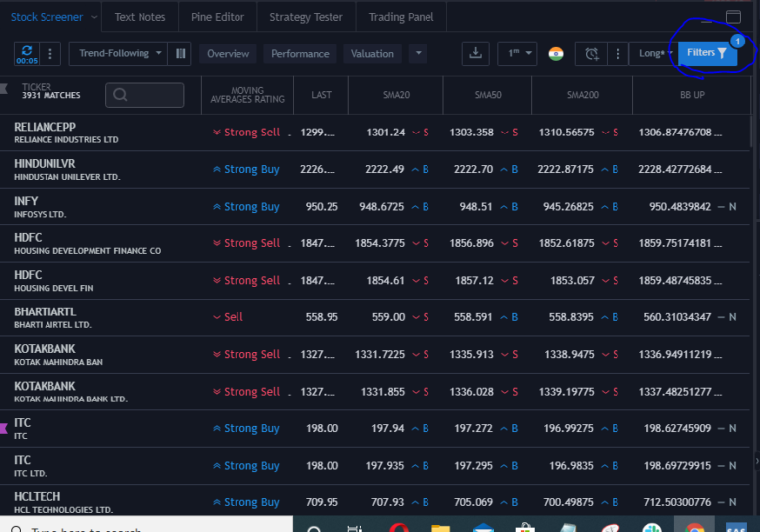The height and width of the screenshot is (532, 760).
Task: Open the alarm clock alert icon
Action: [592, 53]
